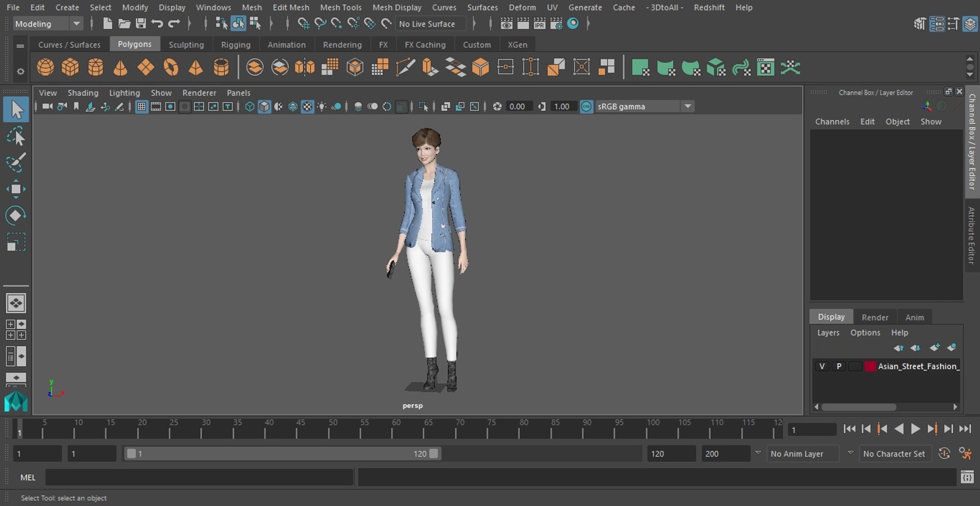Click the MEL command input field

click(x=199, y=477)
